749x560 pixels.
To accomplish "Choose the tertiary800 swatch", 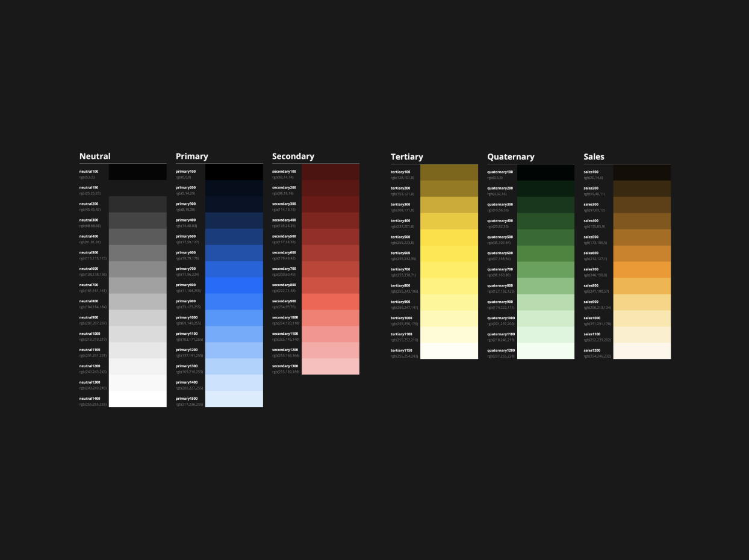I will click(x=449, y=286).
